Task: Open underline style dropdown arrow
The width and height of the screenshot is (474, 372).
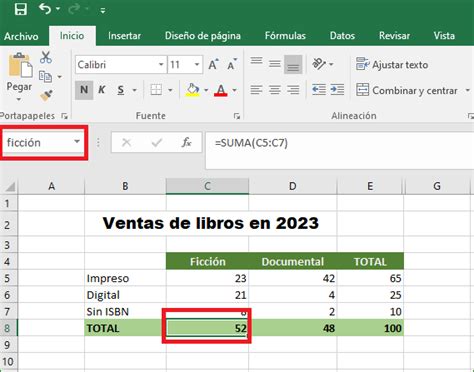Action: 135,90
